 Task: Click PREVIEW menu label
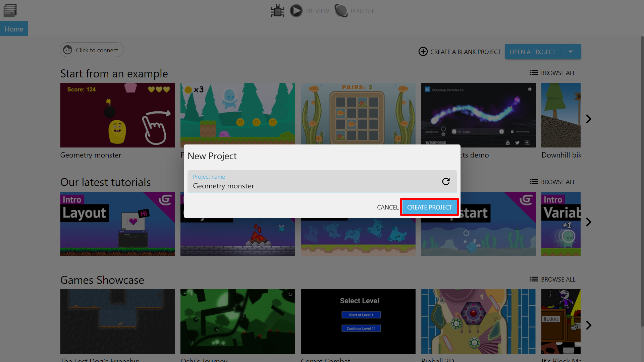(317, 11)
